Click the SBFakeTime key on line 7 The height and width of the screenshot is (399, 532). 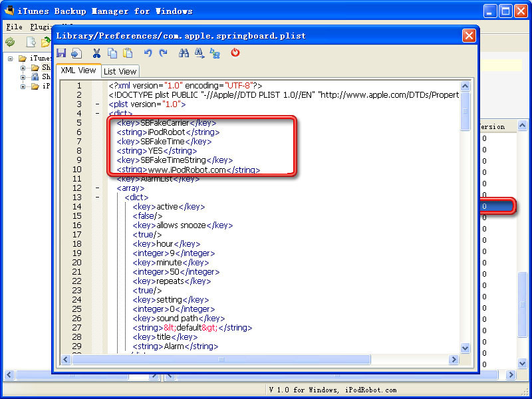click(164, 142)
